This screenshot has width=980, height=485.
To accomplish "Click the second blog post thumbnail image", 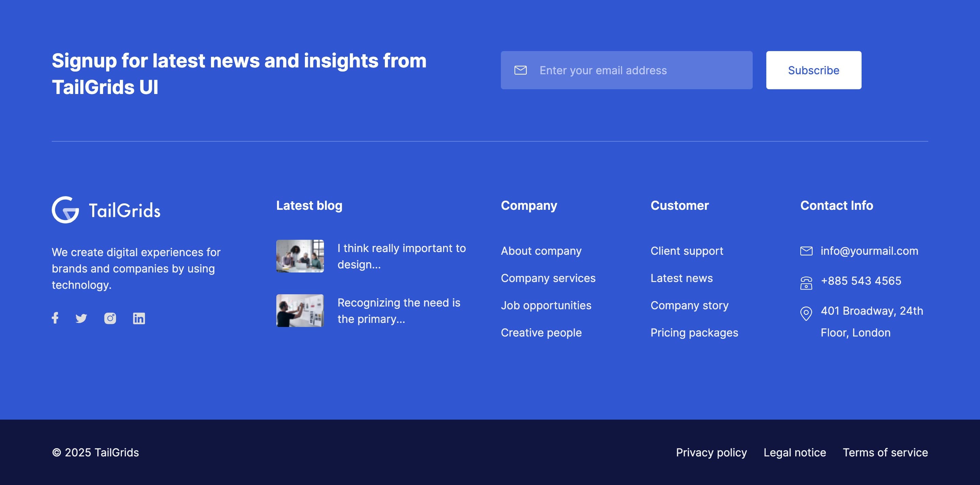I will click(300, 310).
